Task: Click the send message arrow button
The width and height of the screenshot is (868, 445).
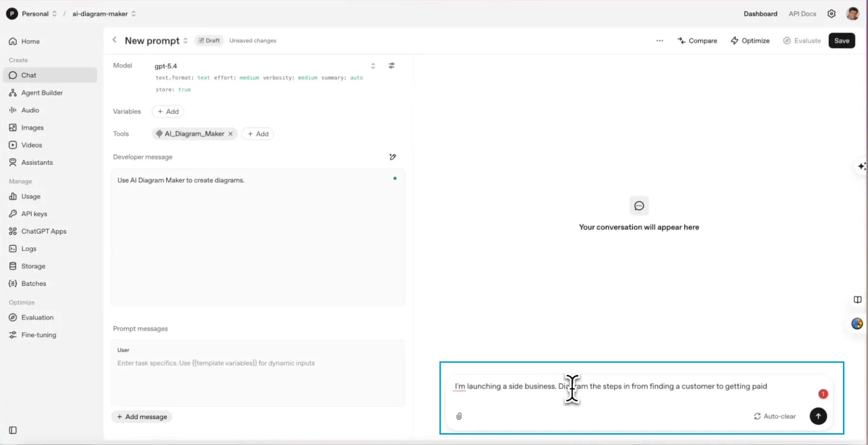Action: click(818, 416)
